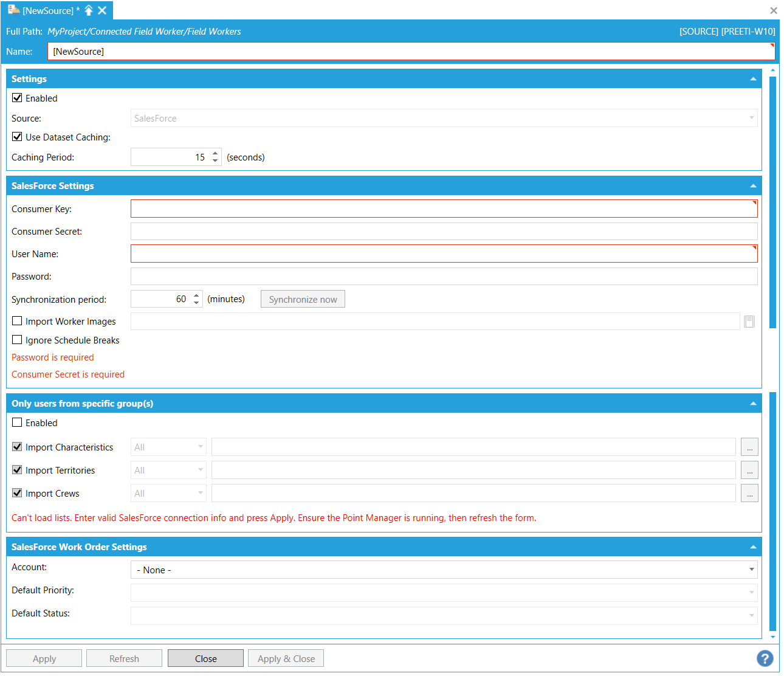Click the pin arrow icon on NewSource tab

coord(89,10)
